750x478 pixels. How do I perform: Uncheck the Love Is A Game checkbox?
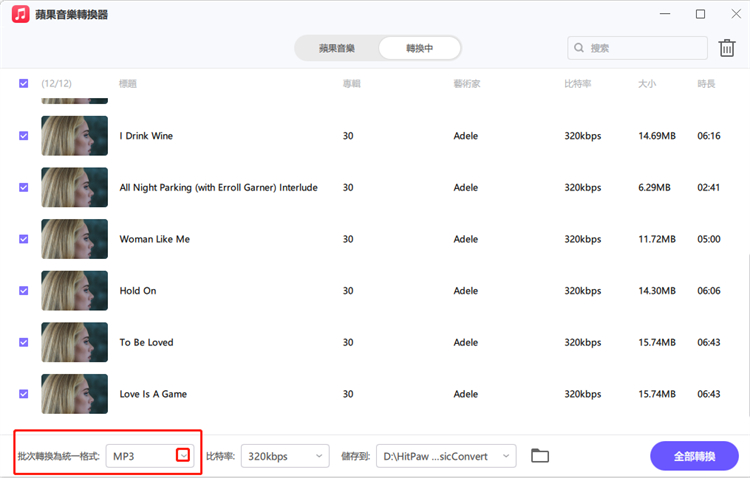click(23, 394)
